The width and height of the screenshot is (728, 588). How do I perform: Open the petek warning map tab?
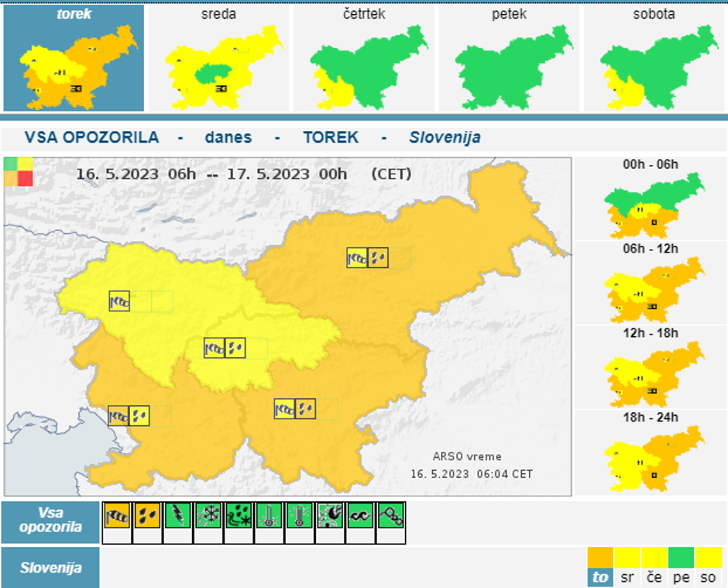coord(509,58)
